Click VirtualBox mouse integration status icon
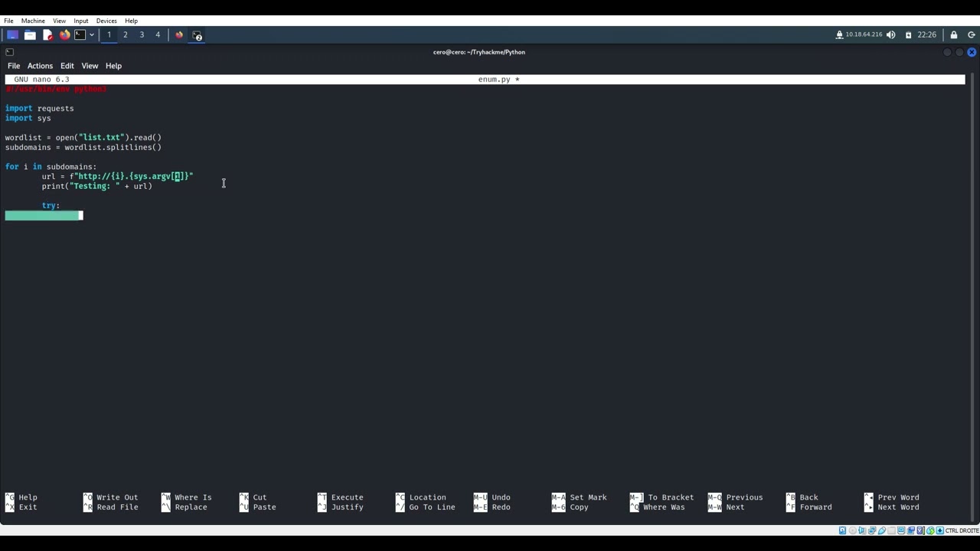Viewport: 980px width, 551px height. pyautogui.click(x=930, y=530)
